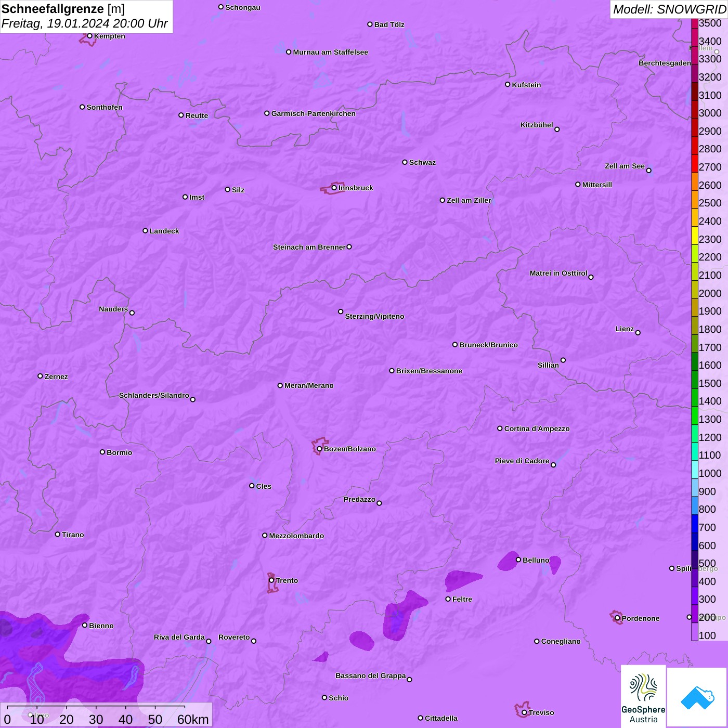Click the Meran/Merano label
Viewport: 728px width, 728px height.
click(x=309, y=385)
